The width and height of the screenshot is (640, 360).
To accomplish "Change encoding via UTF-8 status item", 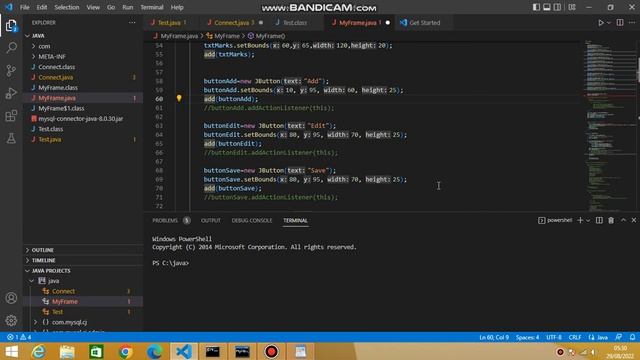I will click(x=554, y=337).
